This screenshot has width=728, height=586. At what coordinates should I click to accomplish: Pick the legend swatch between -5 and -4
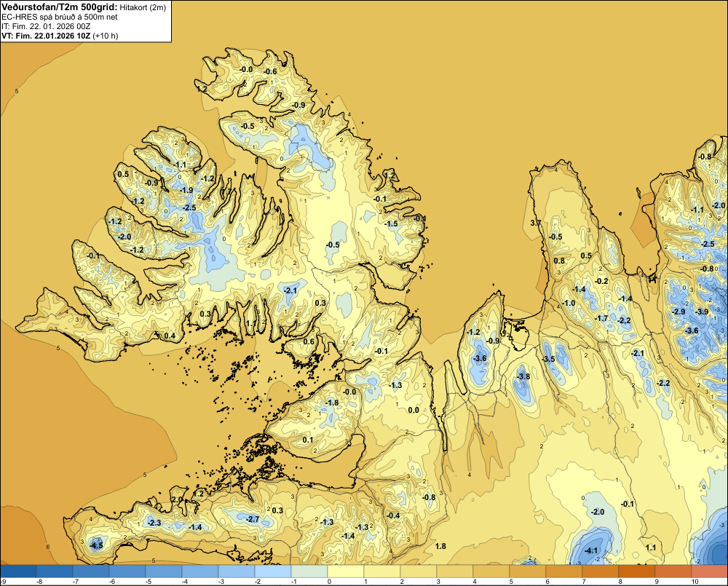pyautogui.click(x=164, y=571)
